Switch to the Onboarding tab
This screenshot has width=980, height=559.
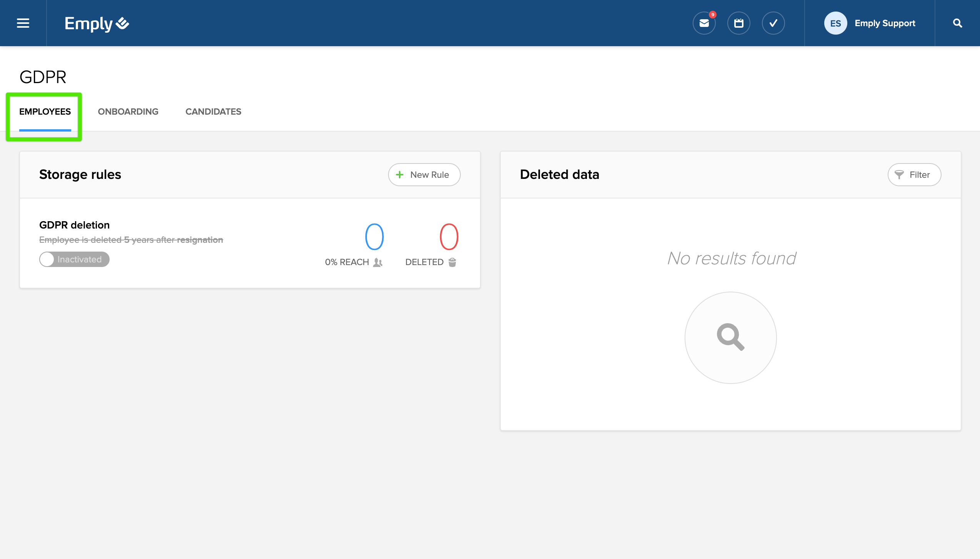[128, 112]
